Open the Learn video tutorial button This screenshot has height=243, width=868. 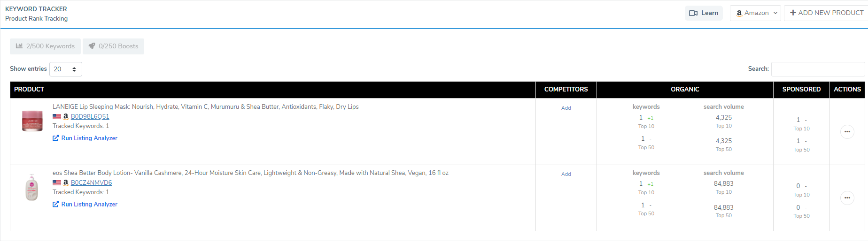point(704,13)
